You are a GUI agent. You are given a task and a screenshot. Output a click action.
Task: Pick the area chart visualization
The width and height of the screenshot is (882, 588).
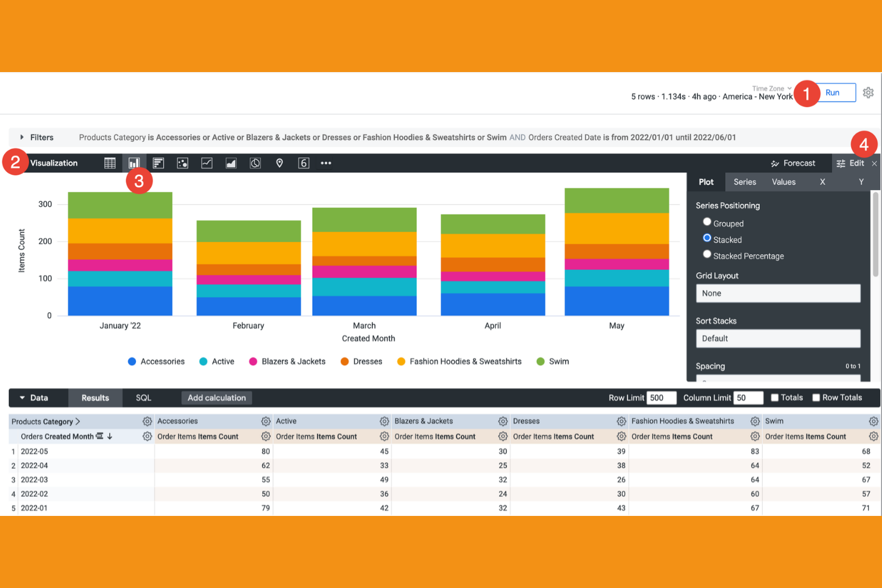coord(231,163)
